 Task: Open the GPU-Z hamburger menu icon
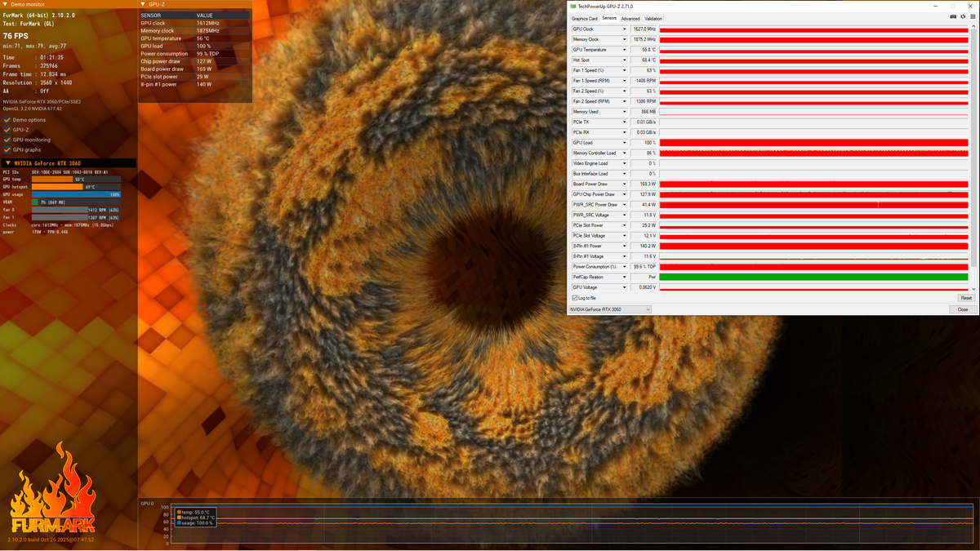[973, 16]
